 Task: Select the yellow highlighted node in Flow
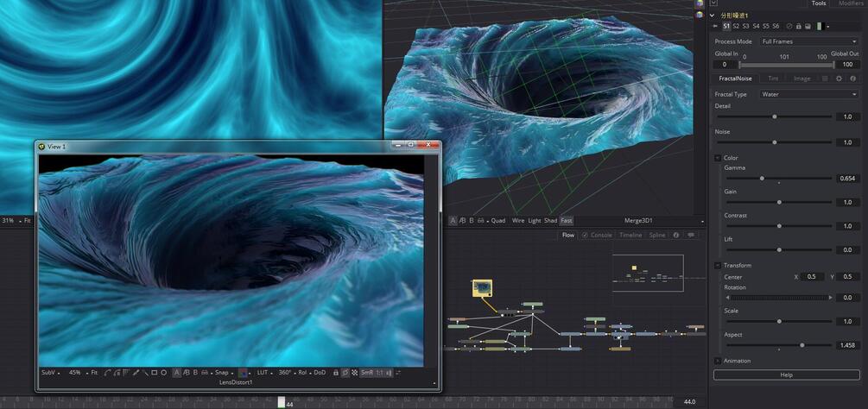pos(482,287)
